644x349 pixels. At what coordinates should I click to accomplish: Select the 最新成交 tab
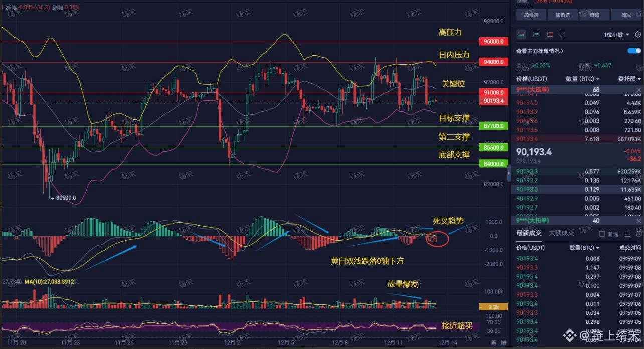click(x=529, y=233)
